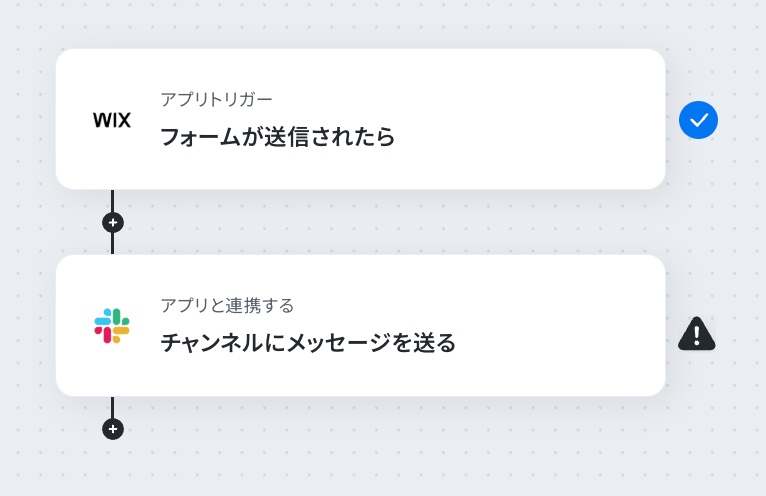
Task: Open the フォームが送信されたら trigger title
Action: 277,137
